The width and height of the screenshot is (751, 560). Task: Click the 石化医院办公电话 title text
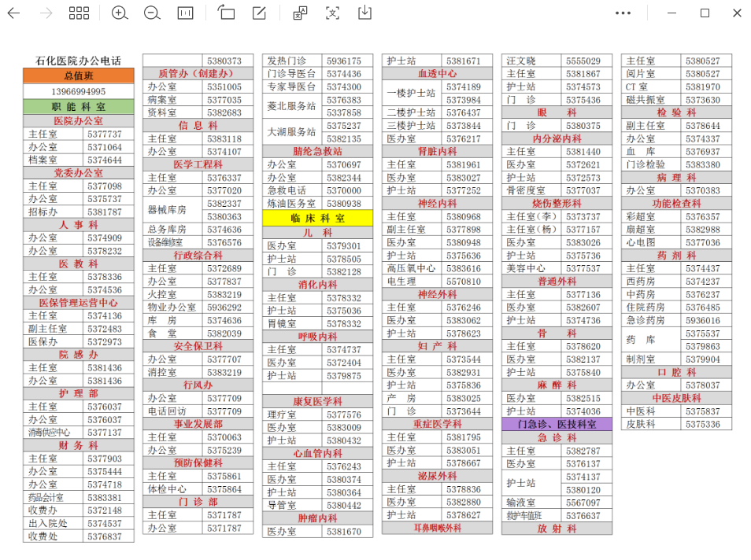point(78,61)
